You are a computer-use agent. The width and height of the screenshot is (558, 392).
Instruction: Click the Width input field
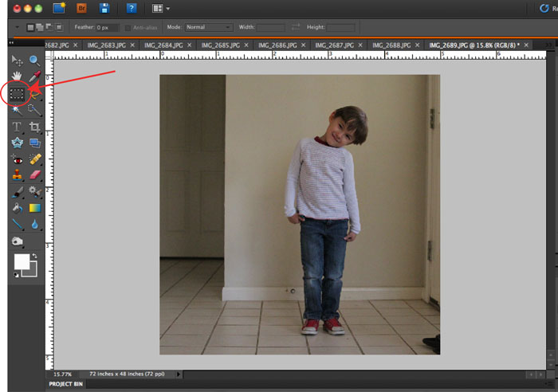pyautogui.click(x=271, y=27)
